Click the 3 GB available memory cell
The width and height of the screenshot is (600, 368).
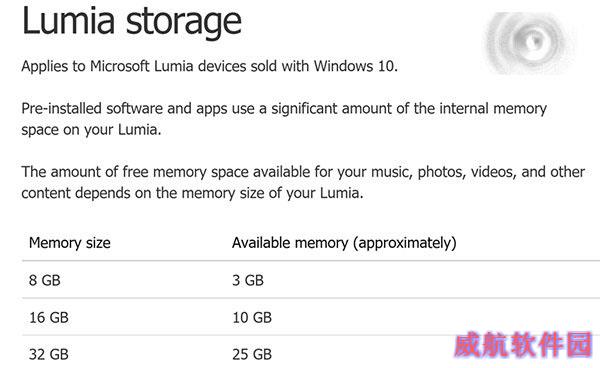click(x=248, y=280)
